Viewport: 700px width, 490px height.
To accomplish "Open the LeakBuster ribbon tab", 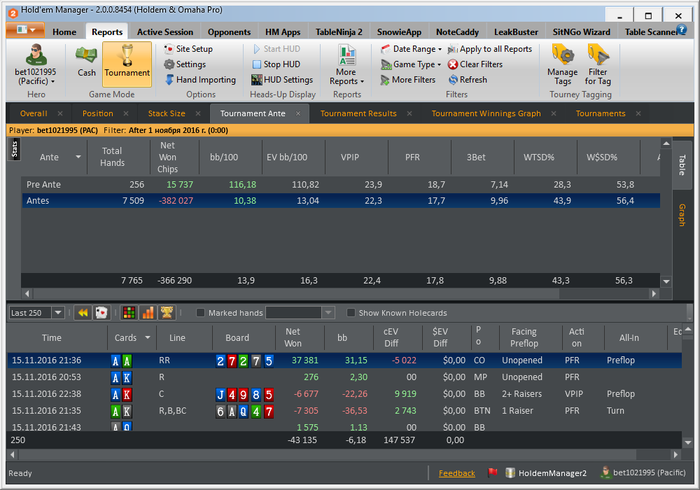I will (x=516, y=32).
